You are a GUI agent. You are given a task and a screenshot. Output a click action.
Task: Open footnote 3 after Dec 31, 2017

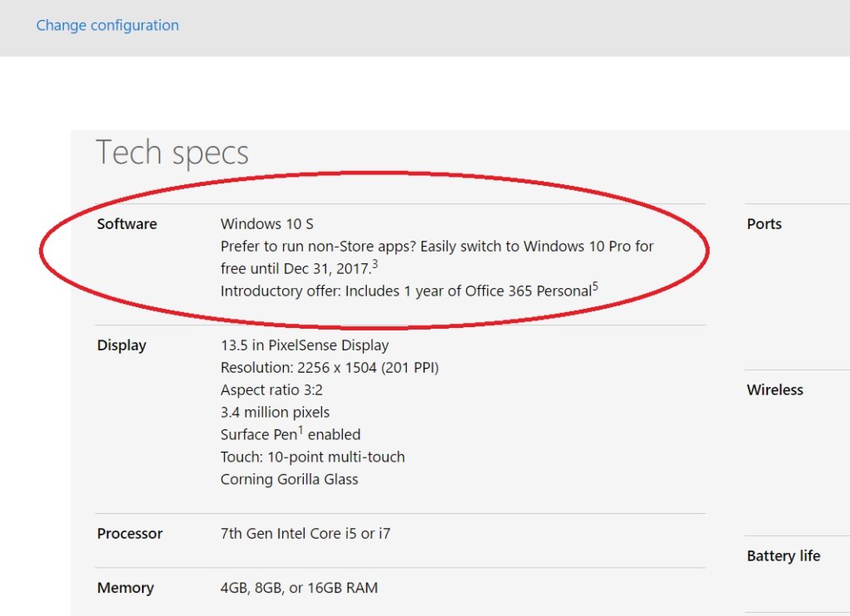pos(375,265)
